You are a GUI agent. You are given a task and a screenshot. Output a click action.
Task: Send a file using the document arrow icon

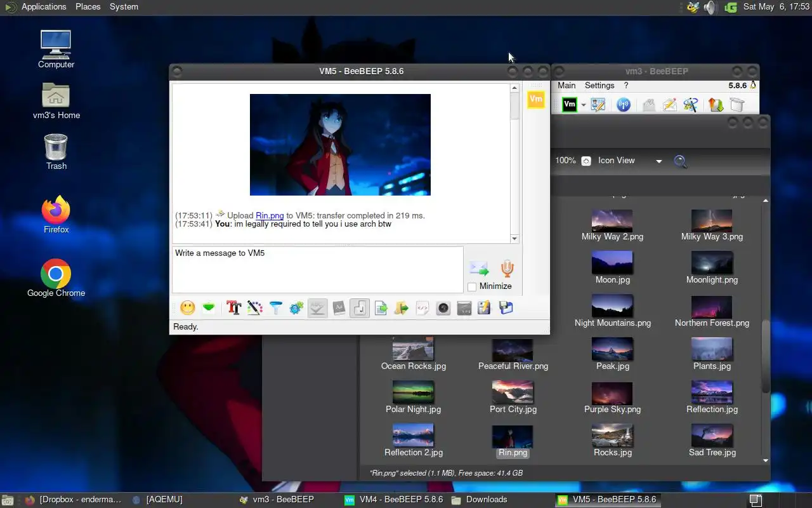point(381,308)
